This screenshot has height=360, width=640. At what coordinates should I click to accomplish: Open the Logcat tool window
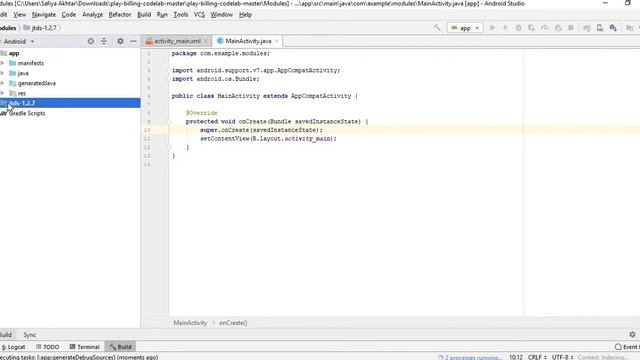[13, 347]
